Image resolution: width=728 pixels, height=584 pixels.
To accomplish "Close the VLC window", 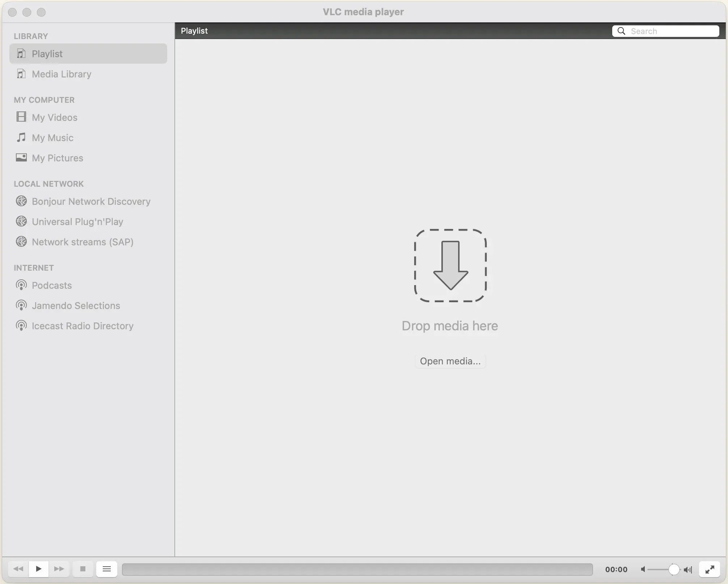I will (12, 12).
